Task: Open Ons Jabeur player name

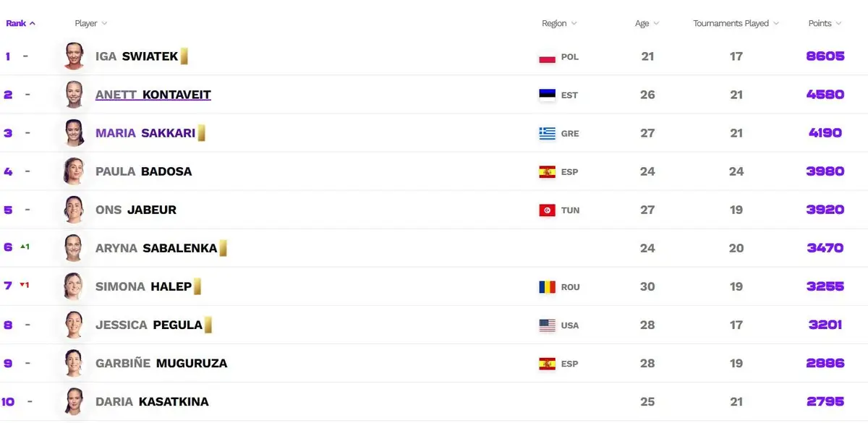Action: [136, 210]
